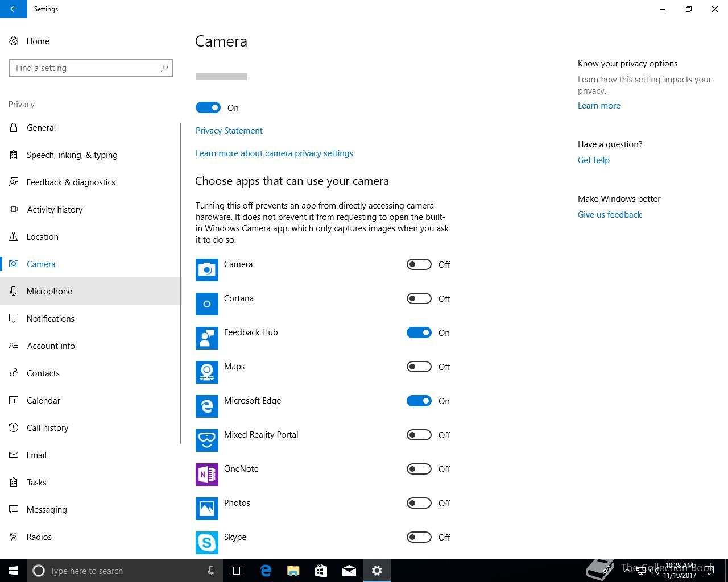This screenshot has height=582, width=728.
Task: Open Task View from taskbar
Action: pyautogui.click(x=237, y=571)
